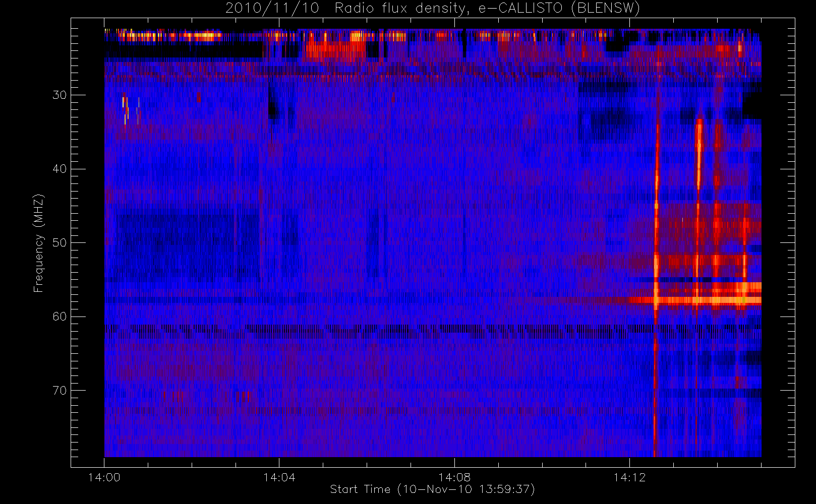This screenshot has width=816, height=504.
Task: Click the frequency tick label '40'
Action: tap(60, 169)
